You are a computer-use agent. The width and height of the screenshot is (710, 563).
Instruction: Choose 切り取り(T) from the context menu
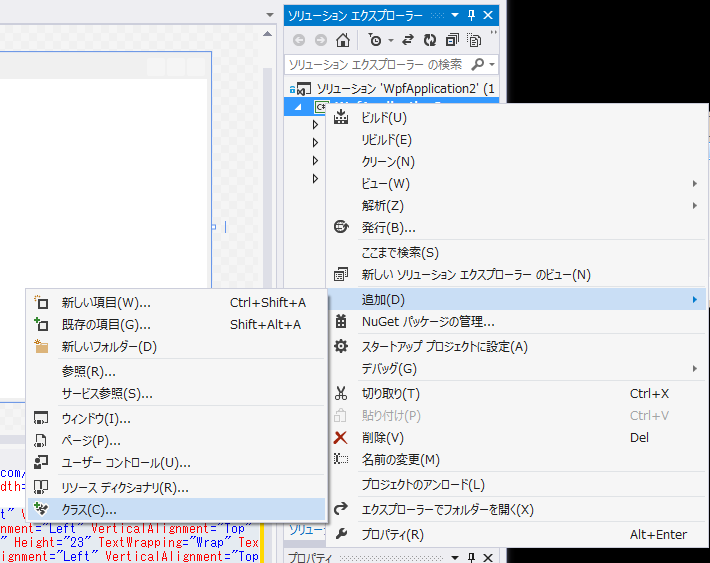coord(517,394)
